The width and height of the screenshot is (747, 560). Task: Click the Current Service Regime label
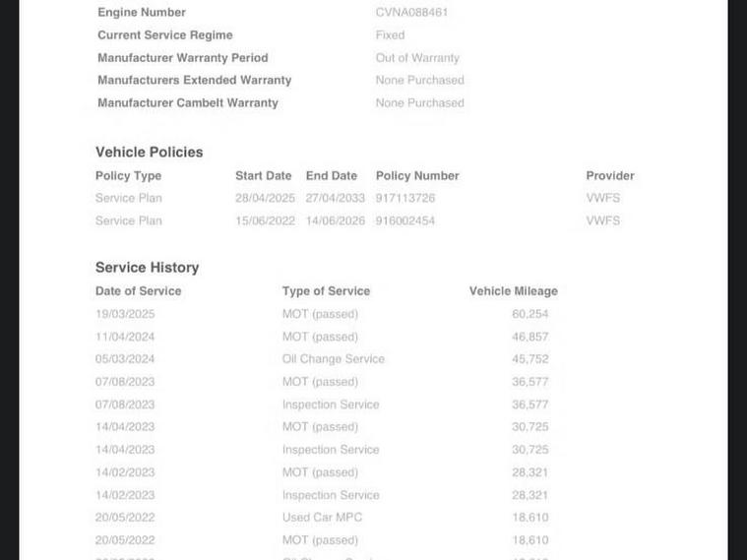[x=165, y=35]
